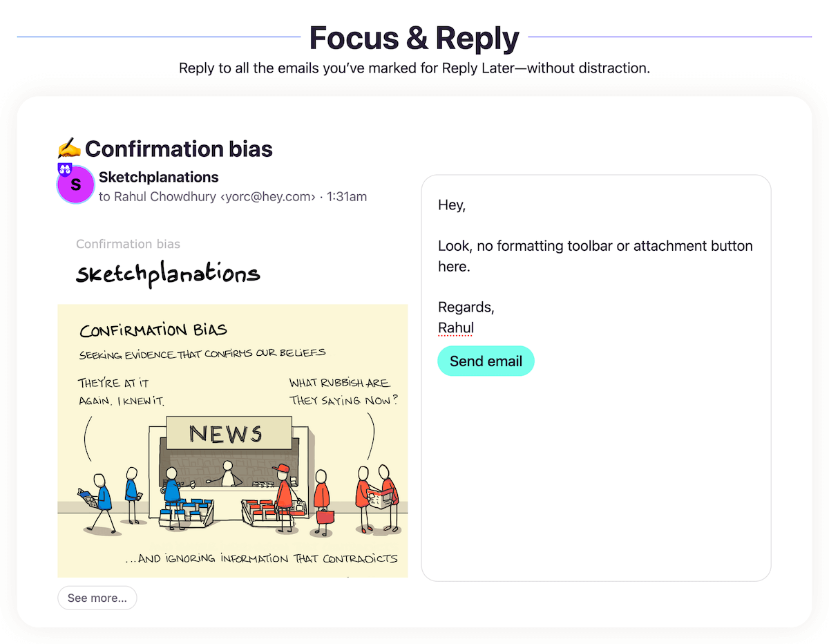Select the red briefcase figure in the sketch
Image resolution: width=829 pixels, height=644 pixels.
click(322, 494)
